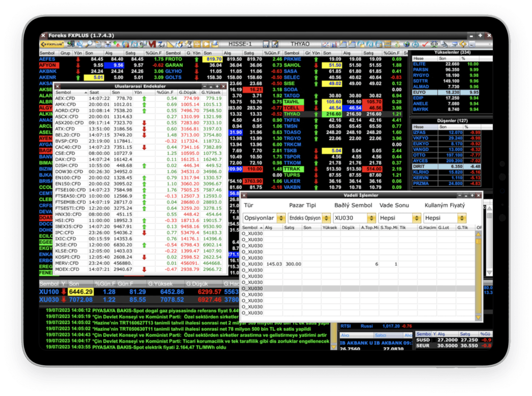Click the line chart toolbar icon
This screenshot has width=532, height=396.
point(325,44)
